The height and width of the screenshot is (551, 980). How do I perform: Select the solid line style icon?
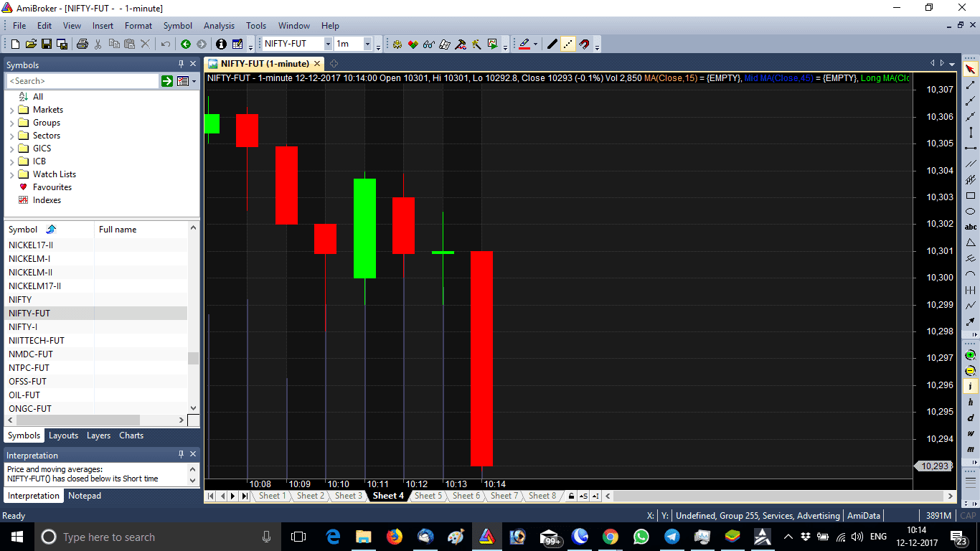pyautogui.click(x=552, y=44)
